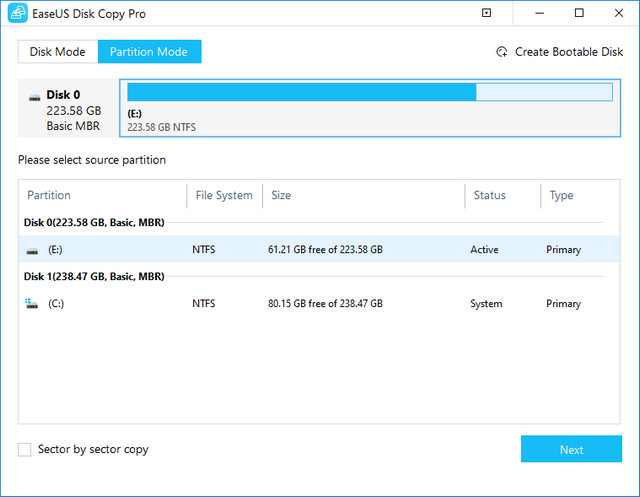Viewport: 640px width, 497px height.
Task: Select the E: partition drive icon
Action: (x=32, y=250)
